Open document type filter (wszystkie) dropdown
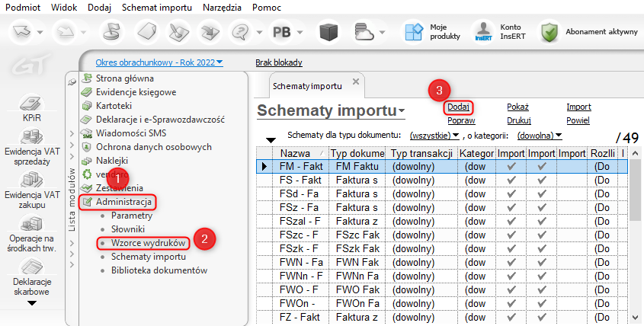This screenshot has width=644, height=326. (435, 135)
